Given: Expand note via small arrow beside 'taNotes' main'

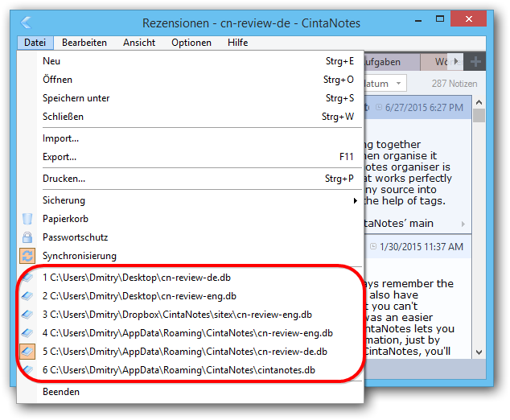Looking at the screenshot, I should 463,224.
